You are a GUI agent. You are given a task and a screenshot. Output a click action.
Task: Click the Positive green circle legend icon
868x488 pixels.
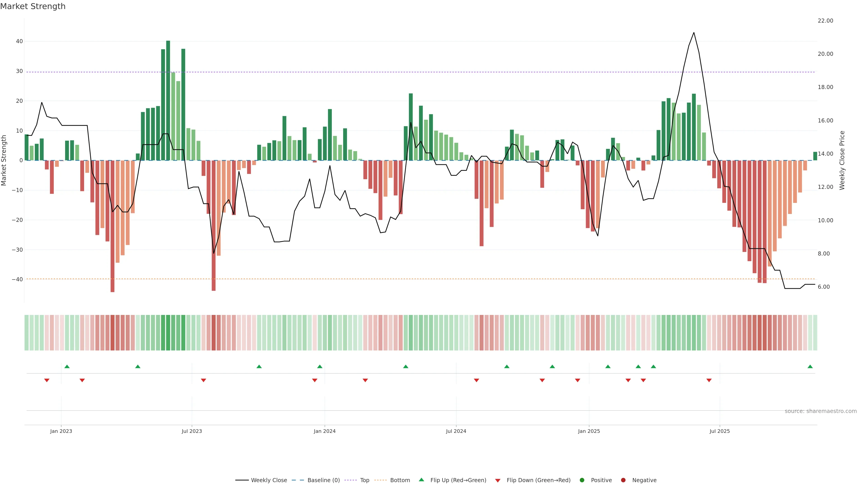(582, 480)
